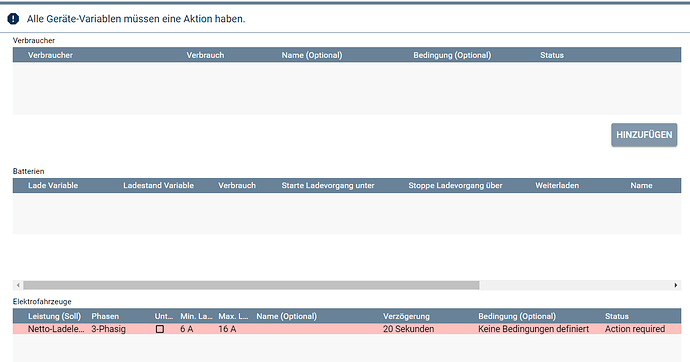Click the exclamation warning icon
Image resolution: width=690 pixels, height=362 pixels.
[x=13, y=19]
